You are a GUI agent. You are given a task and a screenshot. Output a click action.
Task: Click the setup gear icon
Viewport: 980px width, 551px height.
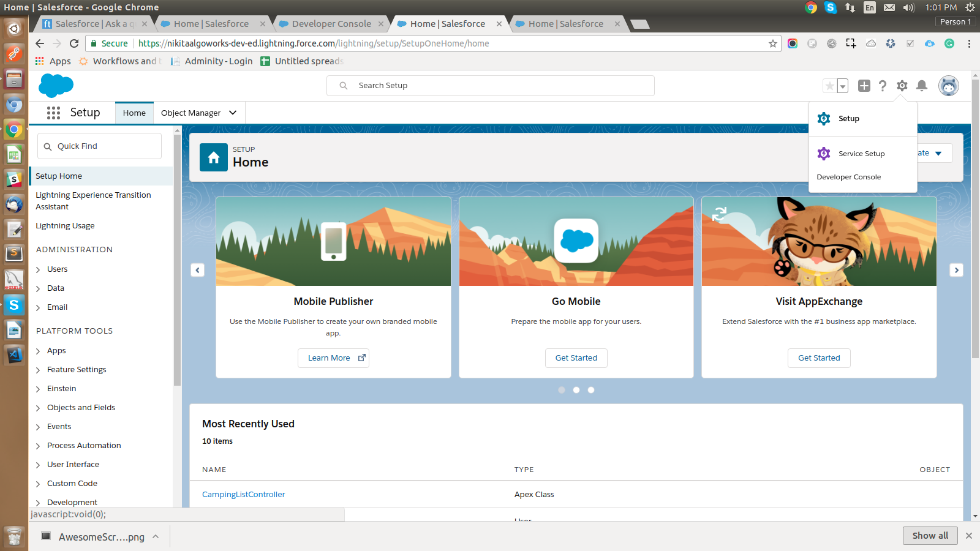pyautogui.click(x=902, y=86)
